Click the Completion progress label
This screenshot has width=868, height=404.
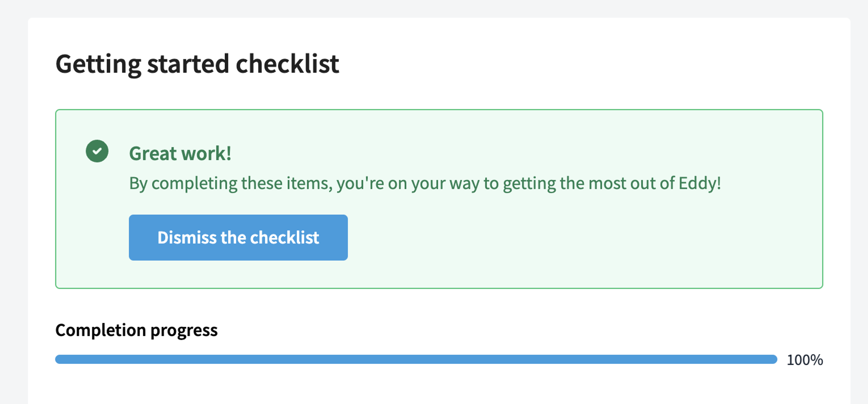(x=137, y=330)
